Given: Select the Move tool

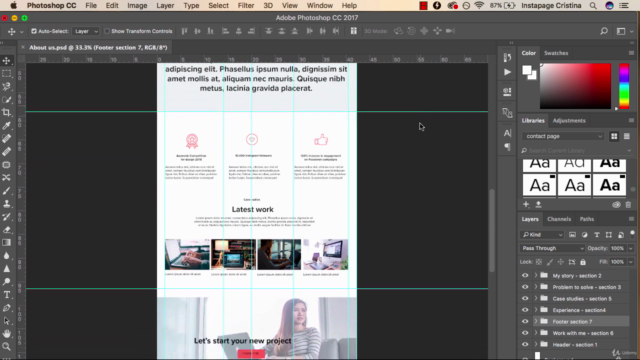Looking at the screenshot, I should click(x=7, y=61).
